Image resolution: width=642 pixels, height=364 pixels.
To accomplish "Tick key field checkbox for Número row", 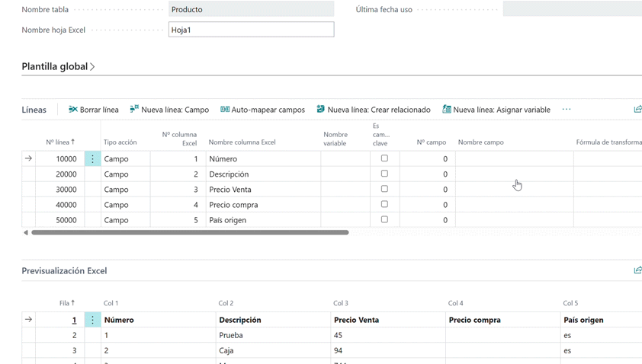I will click(x=384, y=158).
